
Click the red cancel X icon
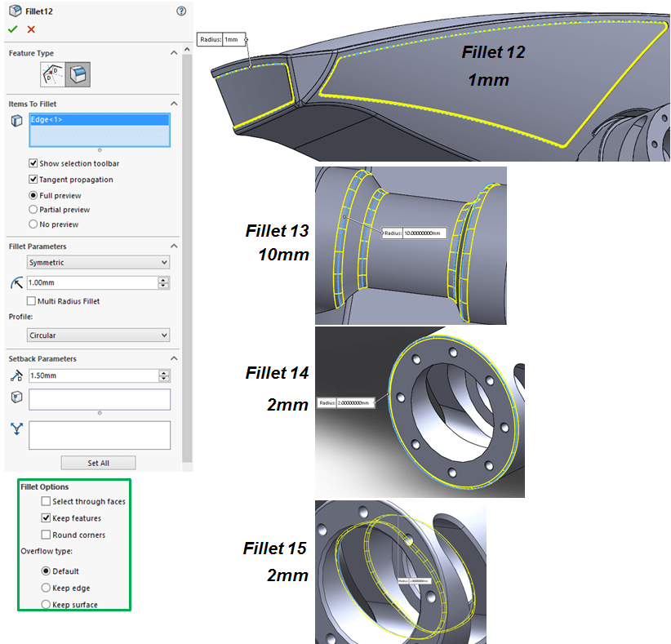coord(31,29)
